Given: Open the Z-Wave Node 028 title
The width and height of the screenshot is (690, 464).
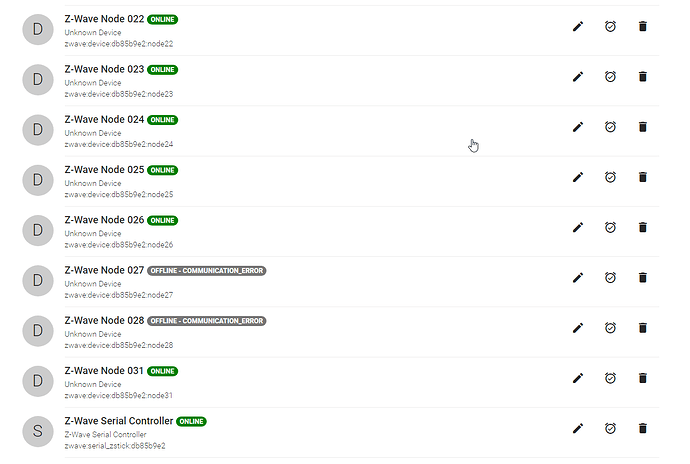Looking at the screenshot, I should (104, 320).
